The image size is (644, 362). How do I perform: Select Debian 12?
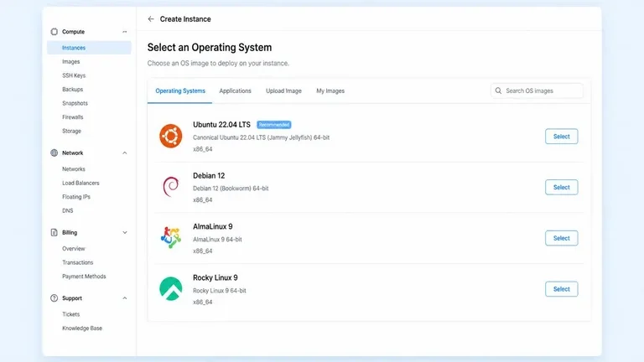(562, 187)
